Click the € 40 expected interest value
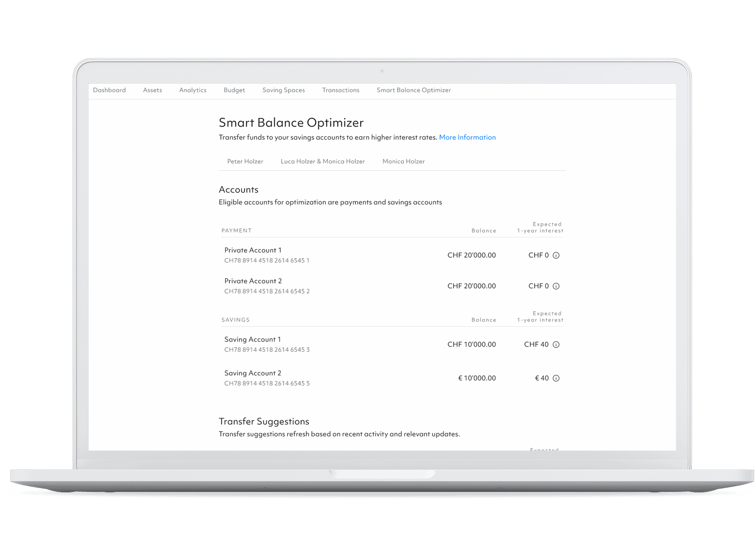 click(x=542, y=378)
